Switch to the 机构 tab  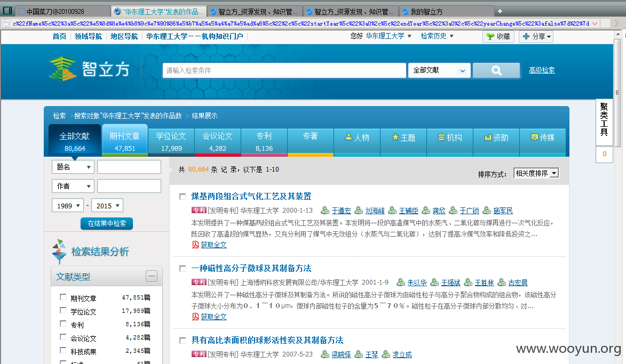click(x=450, y=142)
